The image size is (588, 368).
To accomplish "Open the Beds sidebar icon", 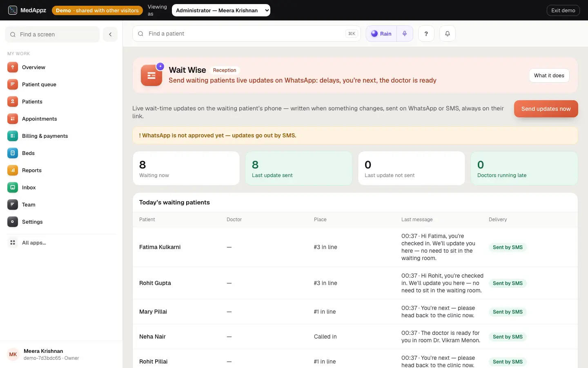I will coord(13,153).
